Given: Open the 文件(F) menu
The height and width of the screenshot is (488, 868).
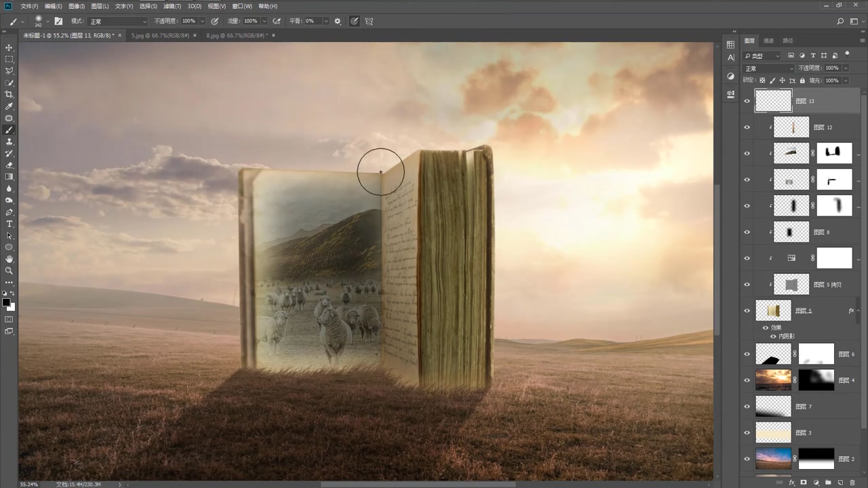Looking at the screenshot, I should click(29, 6).
